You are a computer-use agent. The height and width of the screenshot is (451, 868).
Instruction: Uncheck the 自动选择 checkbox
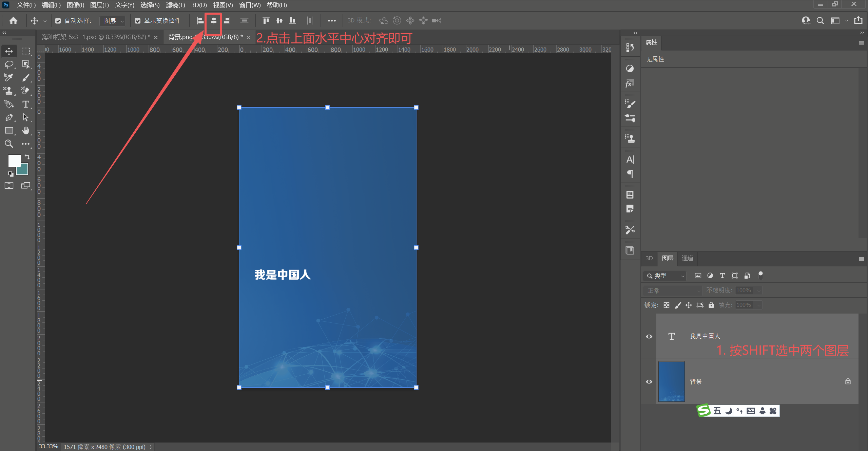[58, 21]
